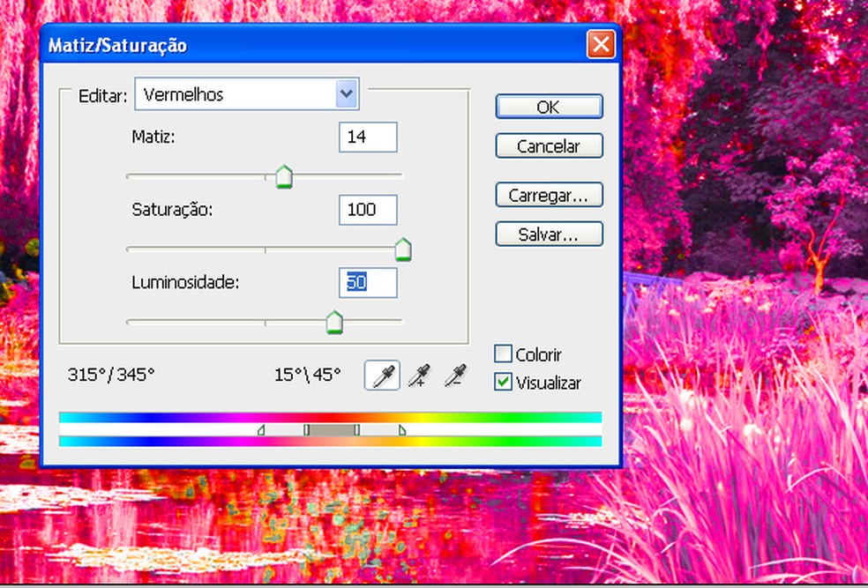Viewport: 868px width, 588px height.
Task: Click the 315°/345° range text
Action: (111, 375)
